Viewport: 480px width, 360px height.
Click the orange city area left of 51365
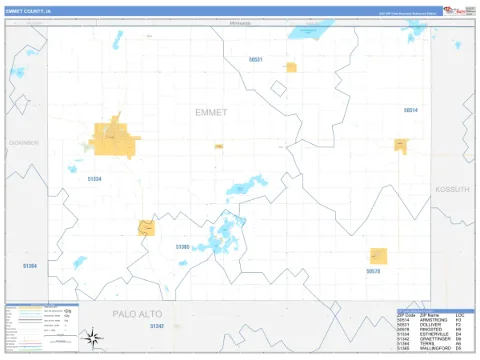coord(147,228)
